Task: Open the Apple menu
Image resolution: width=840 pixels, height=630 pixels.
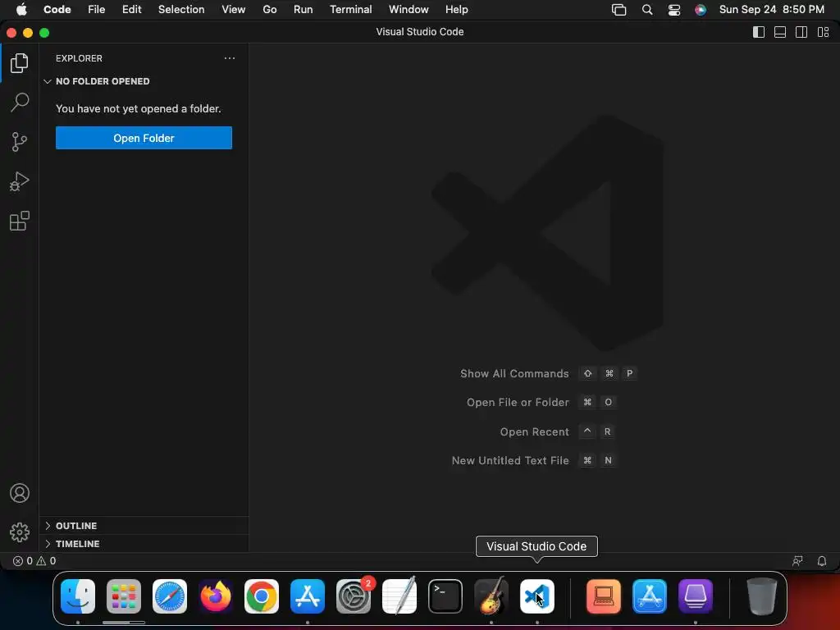Action: [x=21, y=10]
